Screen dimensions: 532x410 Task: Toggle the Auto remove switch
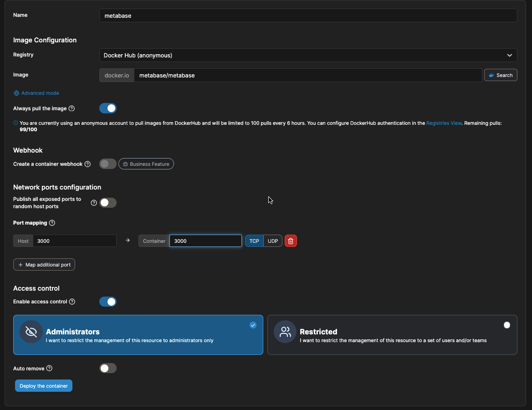(108, 368)
